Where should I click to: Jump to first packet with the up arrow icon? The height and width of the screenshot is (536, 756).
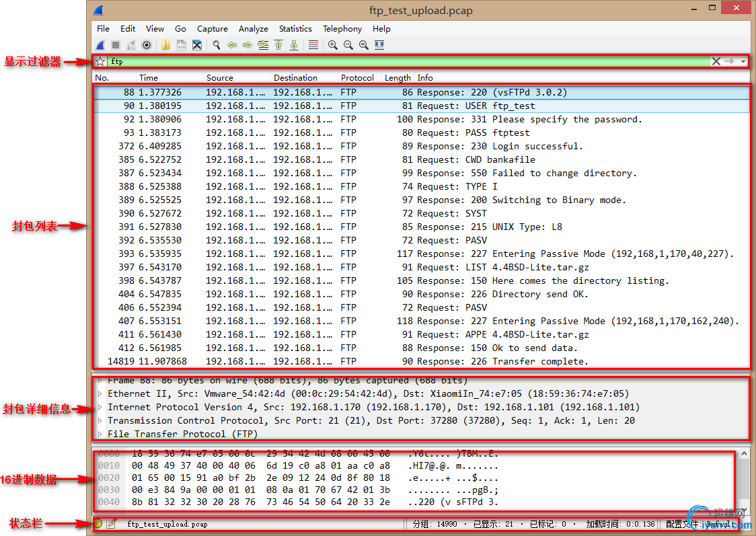tap(278, 45)
